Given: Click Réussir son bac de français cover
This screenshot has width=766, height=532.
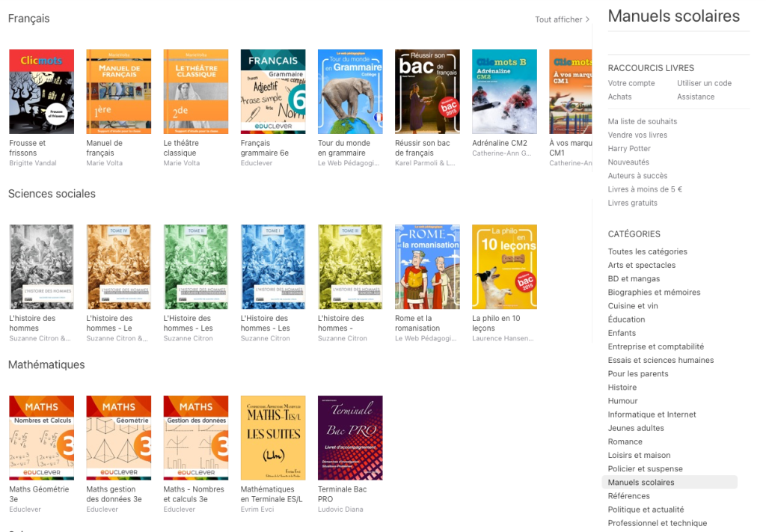Looking at the screenshot, I should click(x=426, y=91).
